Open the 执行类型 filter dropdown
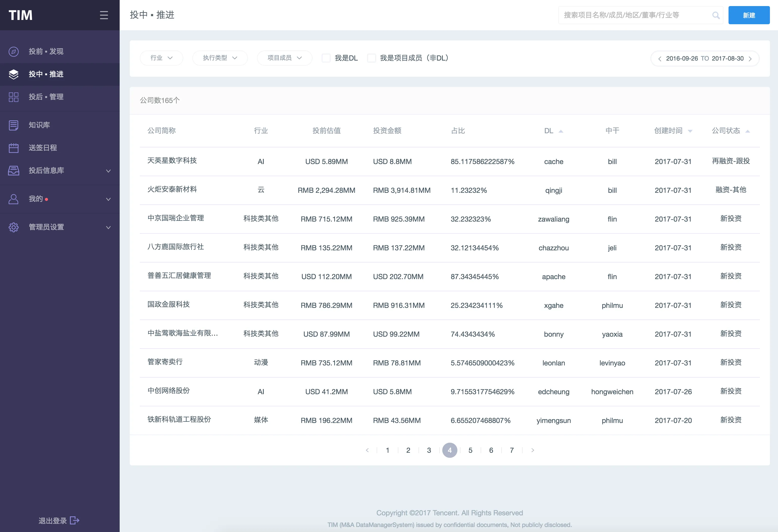778x532 pixels. point(220,58)
